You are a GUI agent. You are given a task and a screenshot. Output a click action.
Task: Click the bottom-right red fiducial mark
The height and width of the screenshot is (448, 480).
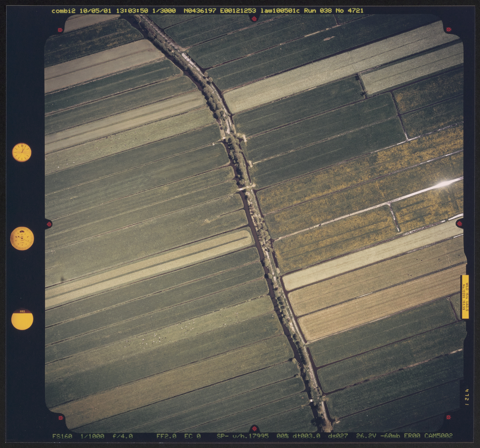click(448, 417)
